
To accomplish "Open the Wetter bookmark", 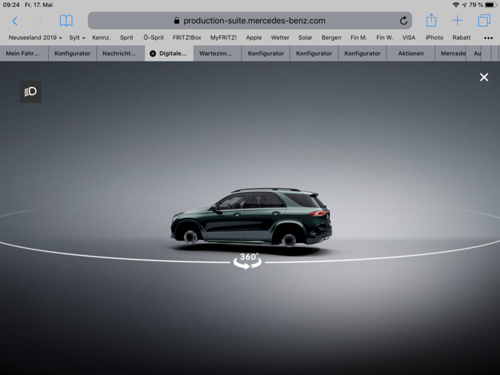I will 280,38.
